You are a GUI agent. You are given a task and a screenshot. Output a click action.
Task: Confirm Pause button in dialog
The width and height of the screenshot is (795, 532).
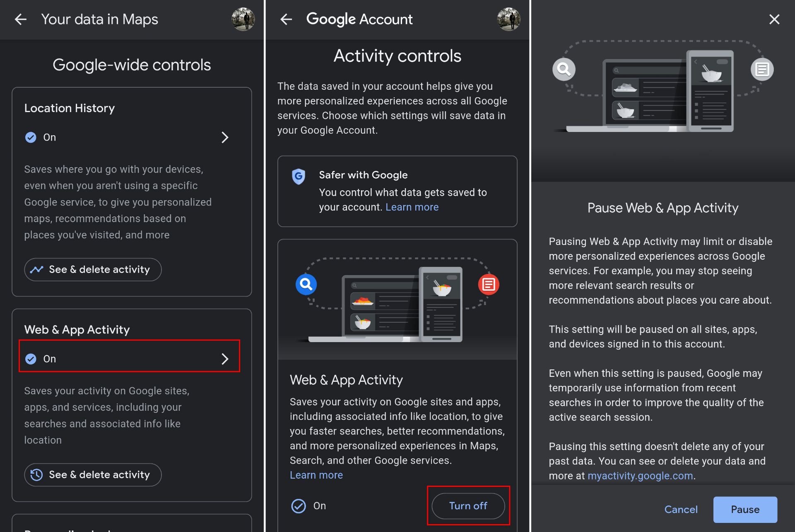click(745, 510)
